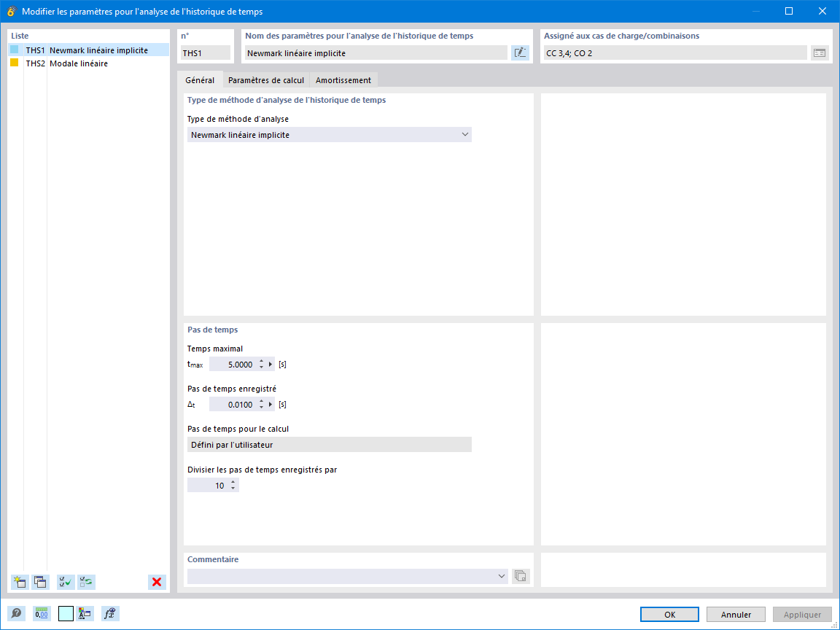Click the parameter name field Newmark linéaire implicite
The height and width of the screenshot is (630, 840).
pyautogui.click(x=376, y=52)
